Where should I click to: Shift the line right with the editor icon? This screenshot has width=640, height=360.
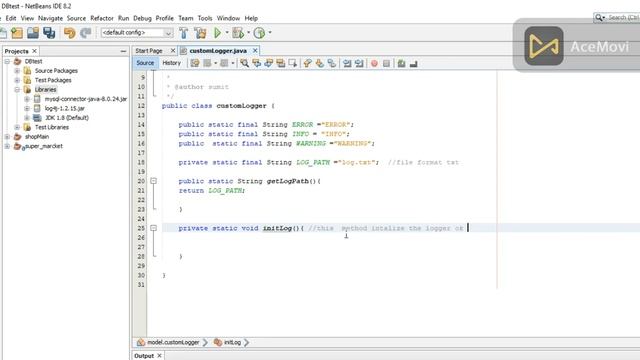[x=359, y=63]
